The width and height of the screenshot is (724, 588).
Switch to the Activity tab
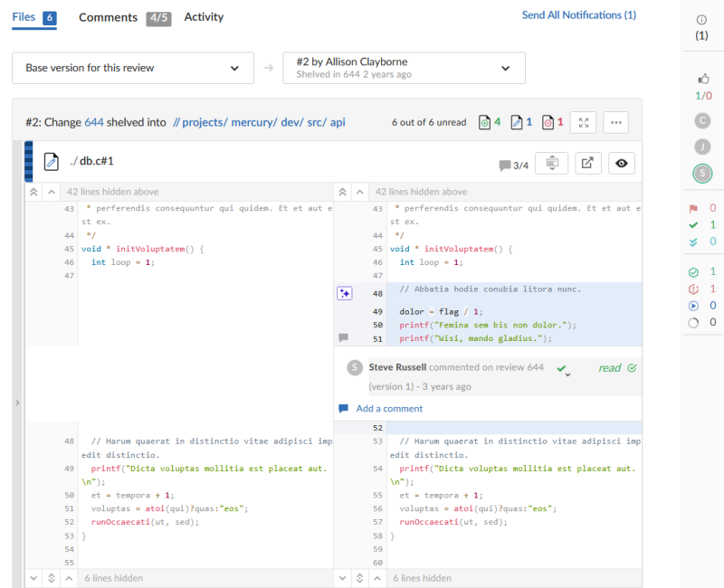point(204,17)
